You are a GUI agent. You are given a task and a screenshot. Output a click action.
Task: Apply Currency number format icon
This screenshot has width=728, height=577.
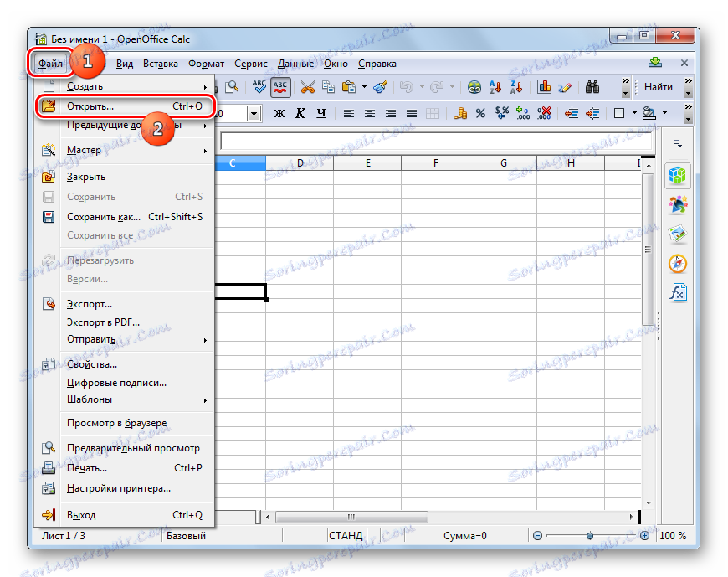click(x=460, y=113)
